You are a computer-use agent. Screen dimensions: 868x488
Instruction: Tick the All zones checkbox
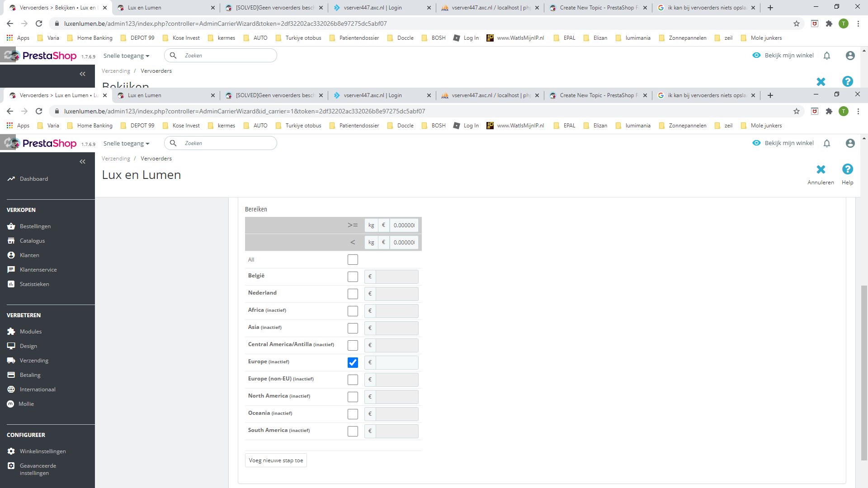[353, 259]
